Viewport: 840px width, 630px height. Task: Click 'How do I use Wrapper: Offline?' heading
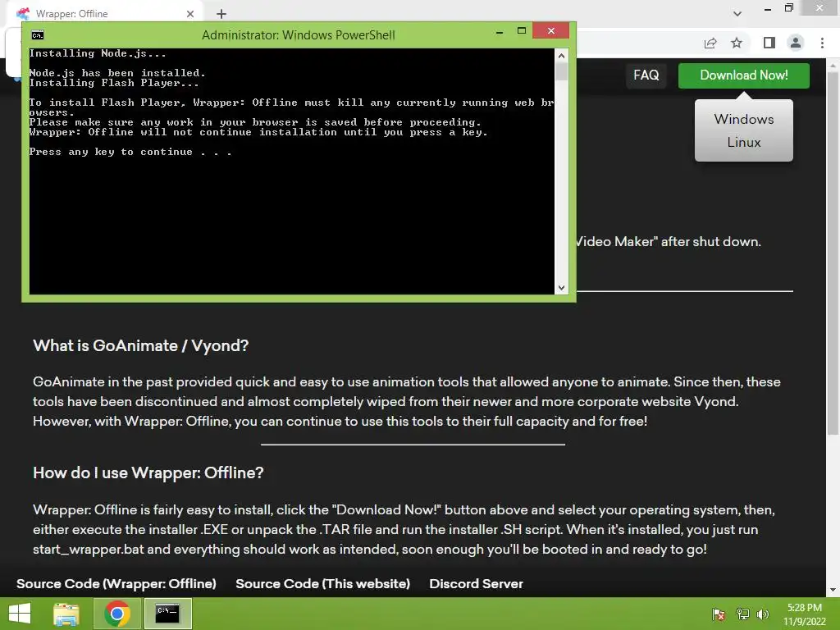pyautogui.click(x=148, y=472)
